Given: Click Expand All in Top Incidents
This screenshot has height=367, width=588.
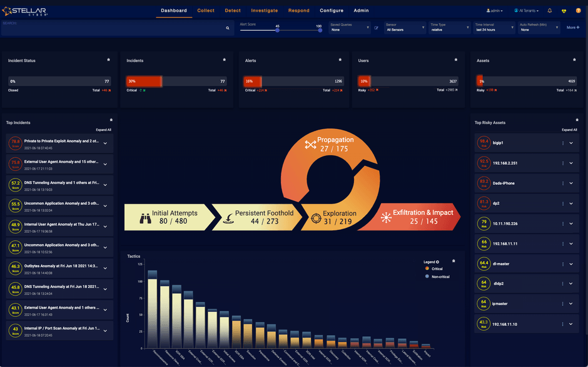Looking at the screenshot, I should pos(103,130).
